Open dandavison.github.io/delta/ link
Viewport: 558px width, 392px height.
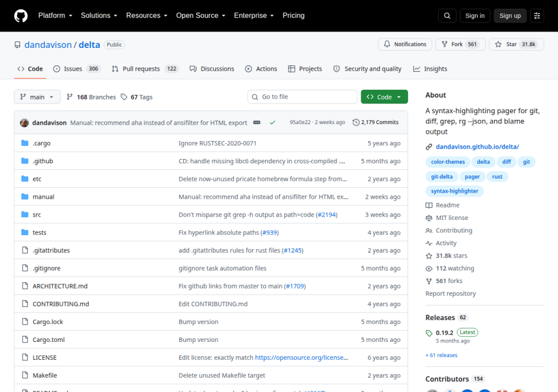pos(477,146)
